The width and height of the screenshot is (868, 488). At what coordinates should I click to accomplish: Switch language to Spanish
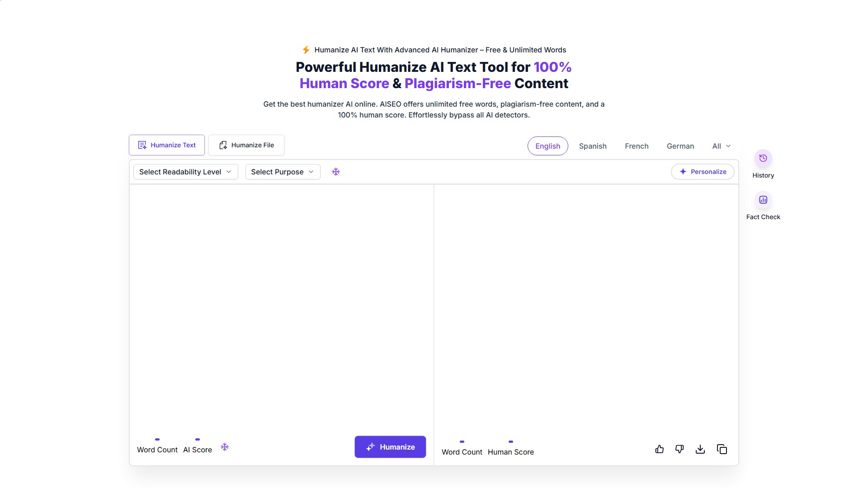pos(593,146)
